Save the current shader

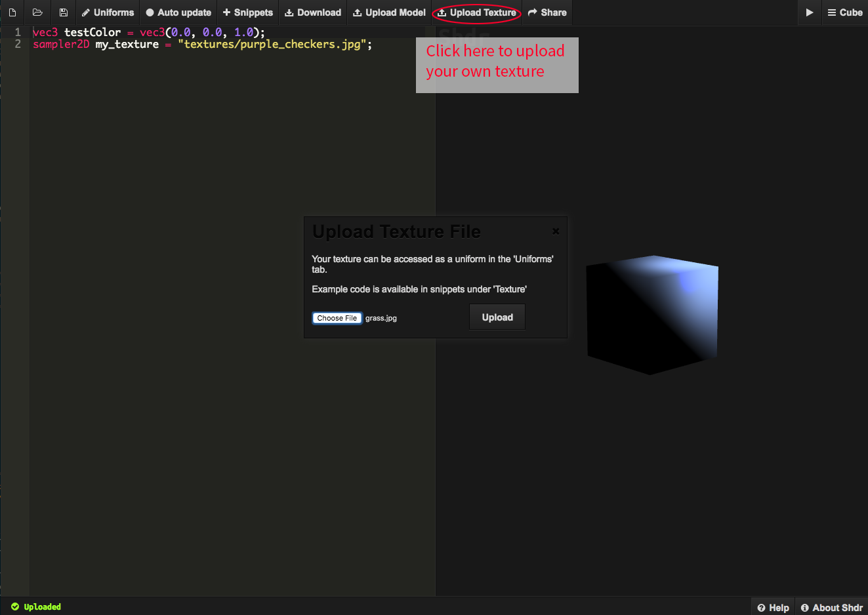[64, 12]
